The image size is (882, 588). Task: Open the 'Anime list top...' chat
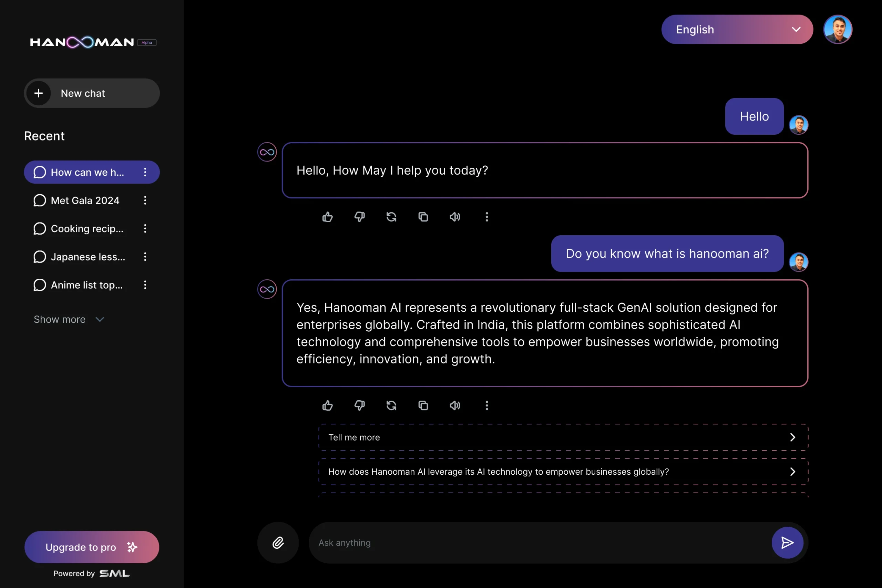[x=92, y=285]
